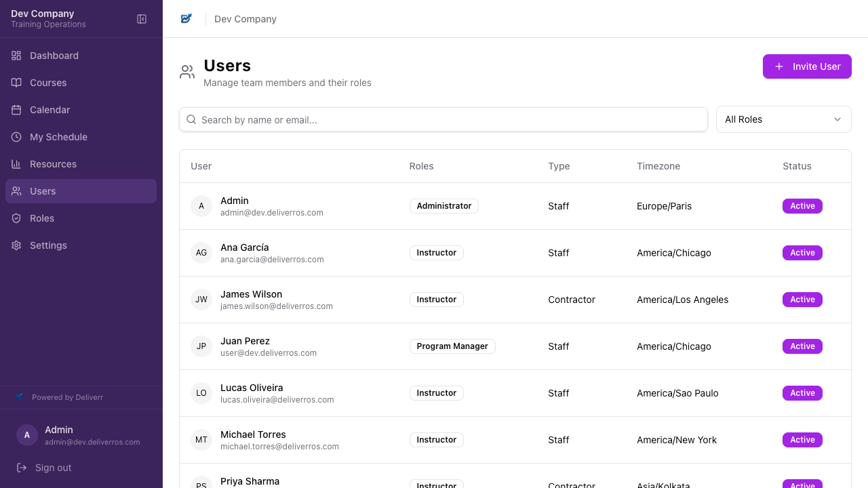Viewport: 868px width, 488px height.
Task: Open Dashboard from the sidebar
Action: coord(81,56)
